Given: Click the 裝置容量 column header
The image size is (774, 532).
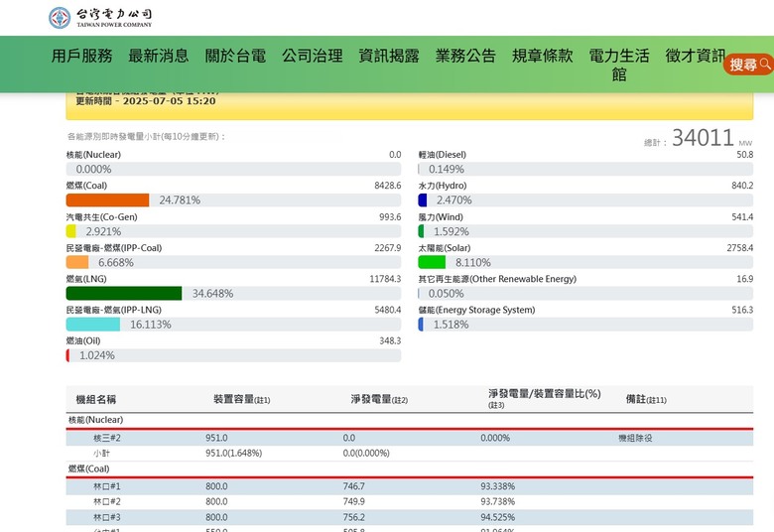Looking at the screenshot, I should click(x=241, y=399).
